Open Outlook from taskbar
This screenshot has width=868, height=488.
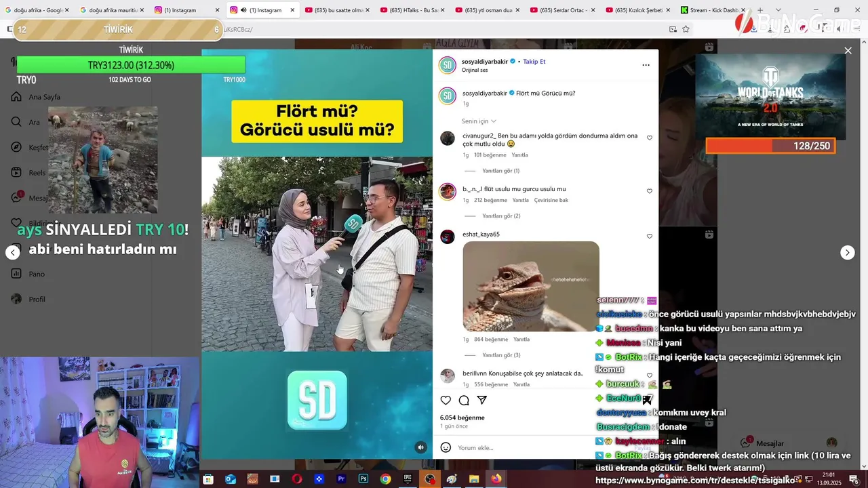[231, 479]
